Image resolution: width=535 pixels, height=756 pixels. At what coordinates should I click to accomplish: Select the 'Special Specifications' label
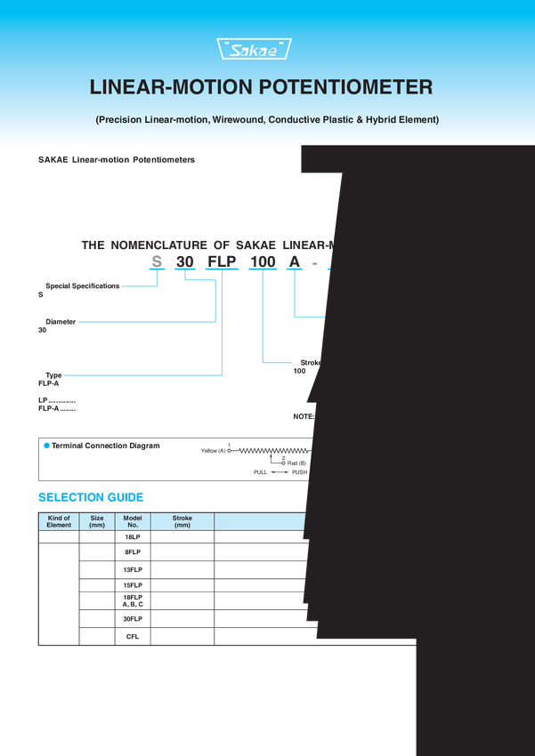83,286
